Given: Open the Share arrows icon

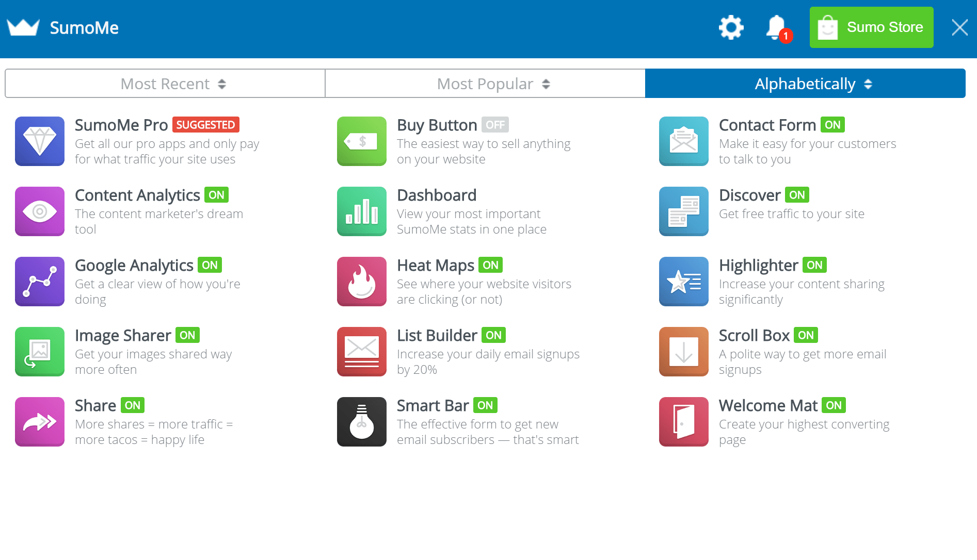Looking at the screenshot, I should click(x=40, y=422).
